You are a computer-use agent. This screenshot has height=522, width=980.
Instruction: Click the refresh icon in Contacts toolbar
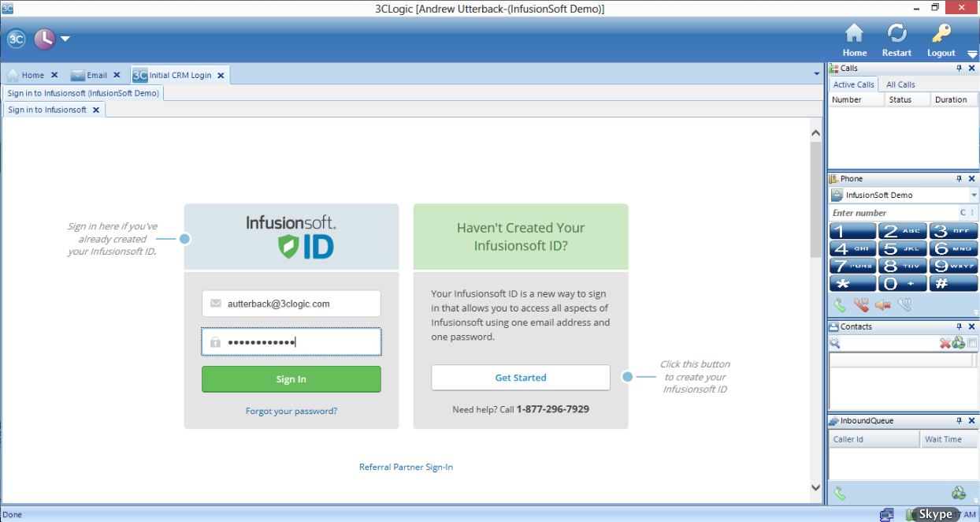click(x=958, y=343)
